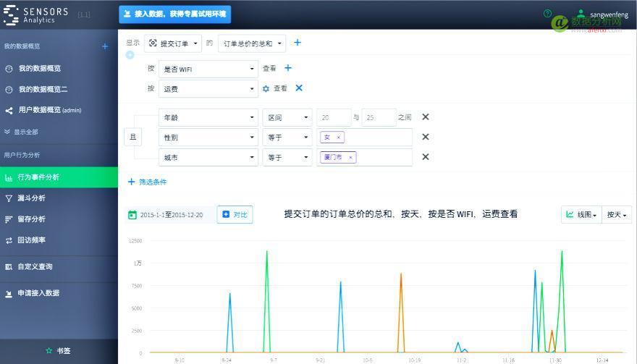
Task: Click the 女 value input field area
Action: point(364,137)
